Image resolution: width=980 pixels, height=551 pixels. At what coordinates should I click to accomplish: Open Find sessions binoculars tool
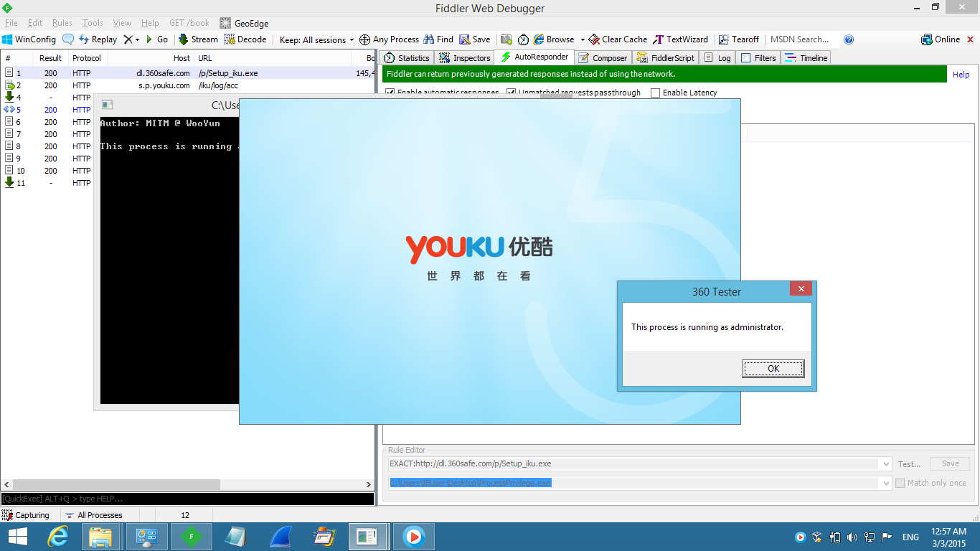click(438, 39)
